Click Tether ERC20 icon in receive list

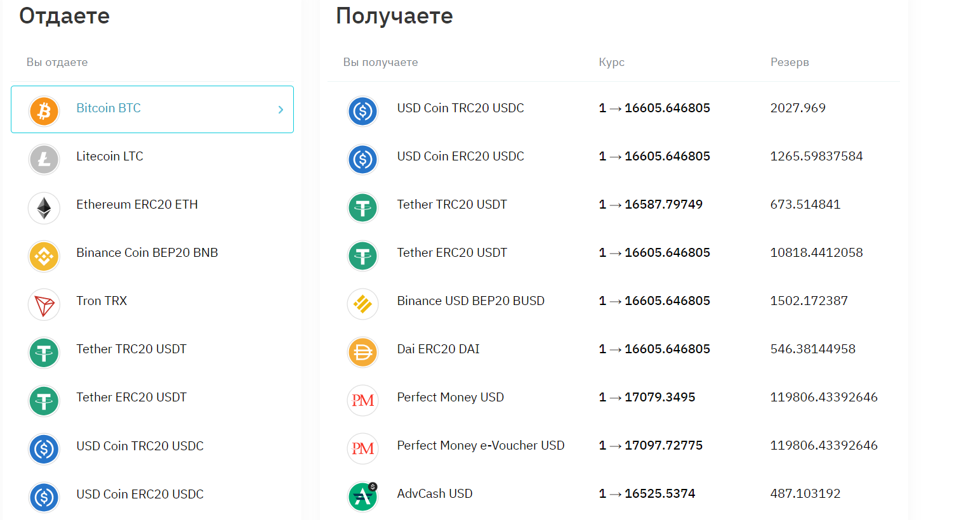click(x=362, y=256)
